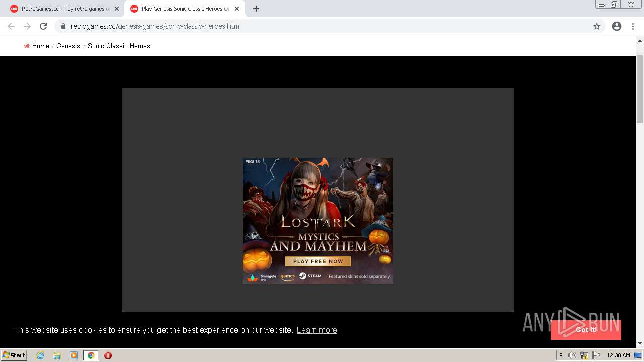The width and height of the screenshot is (644, 362).
Task: Click the scrollbar up arrow
Action: pos(640,40)
